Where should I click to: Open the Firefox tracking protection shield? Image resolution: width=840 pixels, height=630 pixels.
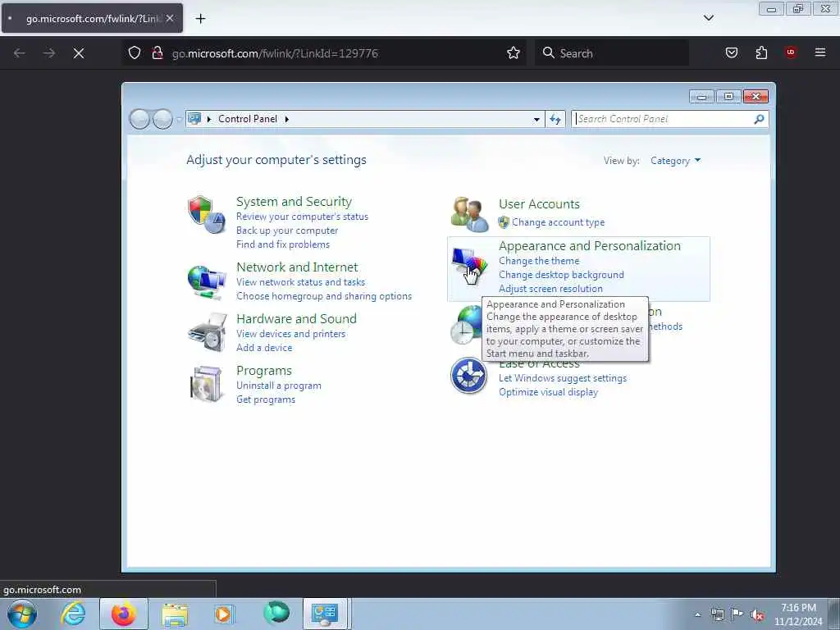[x=135, y=53]
